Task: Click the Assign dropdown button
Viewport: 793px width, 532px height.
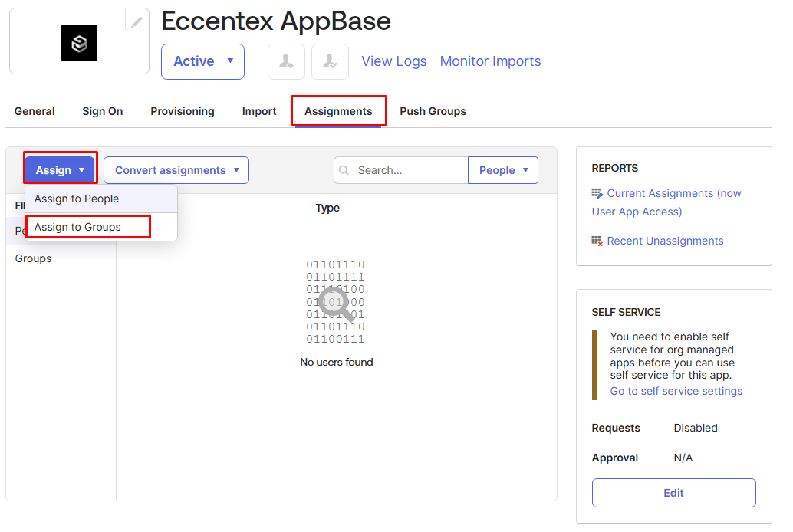Action: point(60,170)
